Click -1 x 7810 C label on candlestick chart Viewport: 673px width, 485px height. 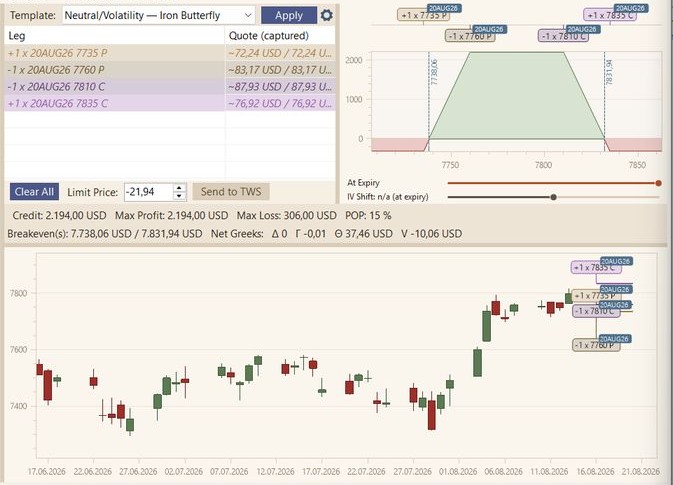[597, 311]
